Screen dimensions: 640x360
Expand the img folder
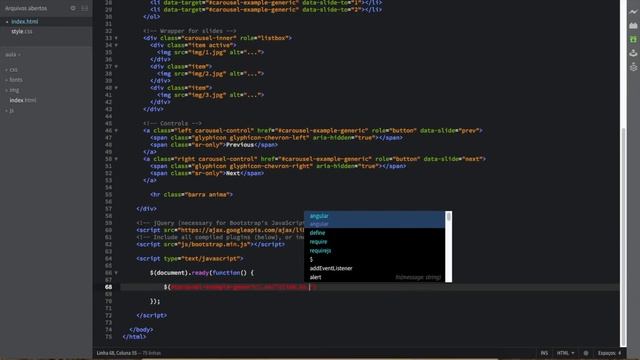pyautogui.click(x=14, y=90)
